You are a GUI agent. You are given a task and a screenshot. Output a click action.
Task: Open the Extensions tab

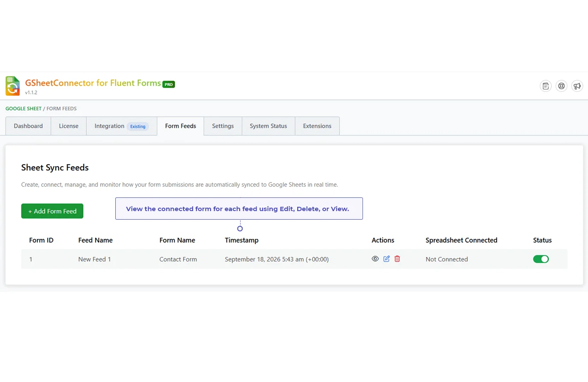pyautogui.click(x=317, y=126)
